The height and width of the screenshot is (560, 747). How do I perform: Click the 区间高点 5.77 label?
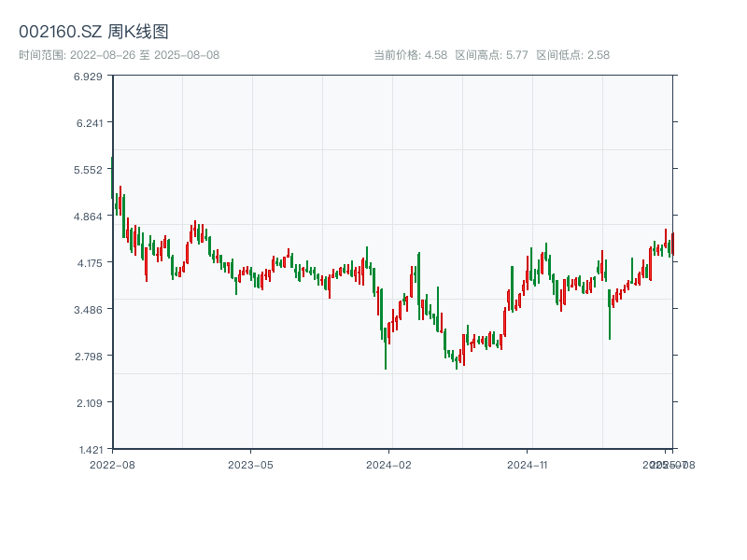(491, 55)
